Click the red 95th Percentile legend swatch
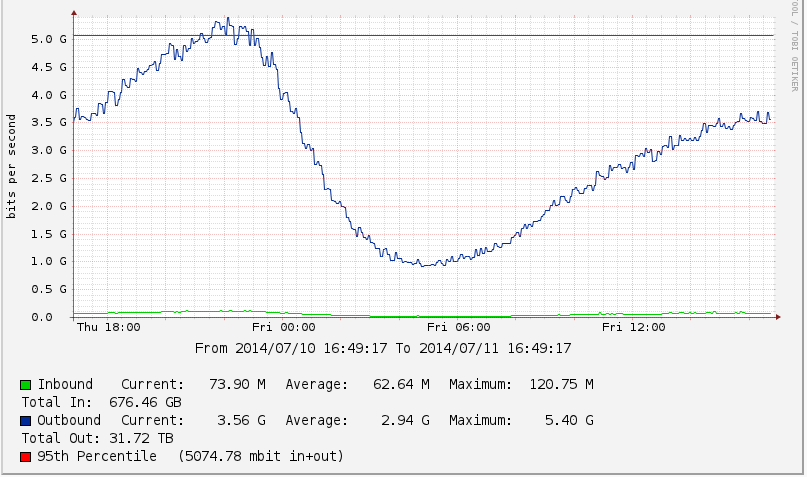 pos(25,457)
